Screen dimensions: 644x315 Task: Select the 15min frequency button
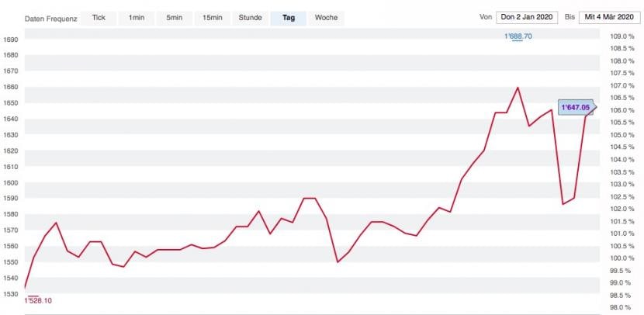pos(213,18)
